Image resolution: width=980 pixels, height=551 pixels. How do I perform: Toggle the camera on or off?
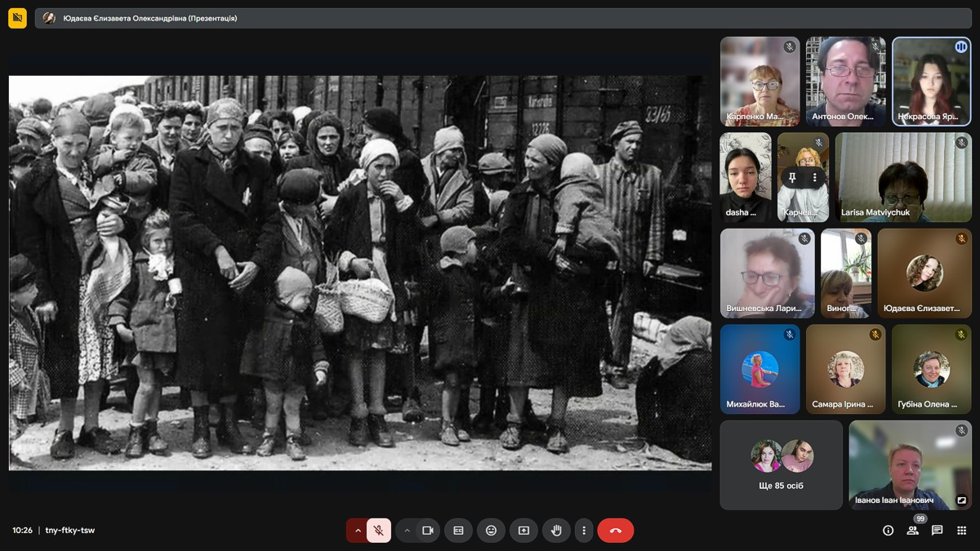pyautogui.click(x=427, y=531)
